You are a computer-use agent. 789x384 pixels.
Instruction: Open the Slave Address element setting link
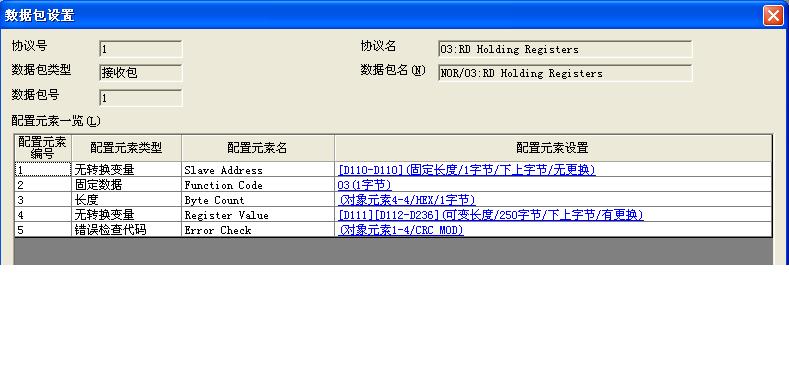[x=467, y=170]
